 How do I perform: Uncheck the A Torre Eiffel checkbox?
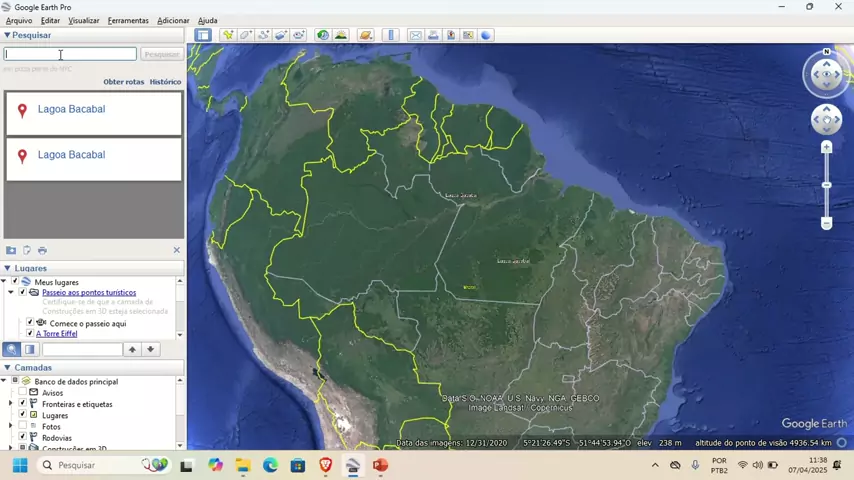30,333
